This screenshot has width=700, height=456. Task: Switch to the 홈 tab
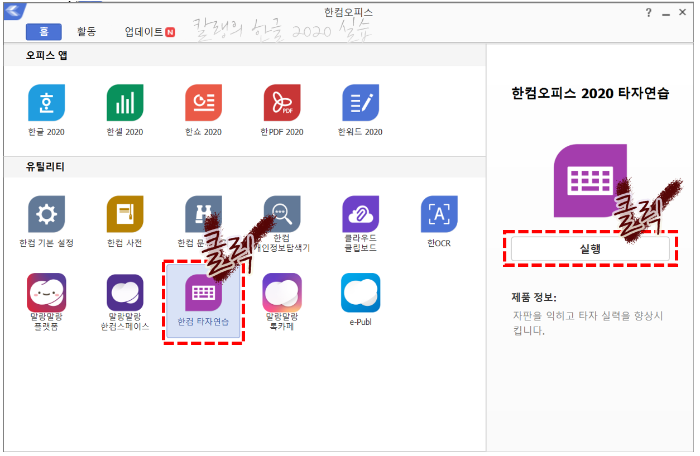tap(44, 31)
